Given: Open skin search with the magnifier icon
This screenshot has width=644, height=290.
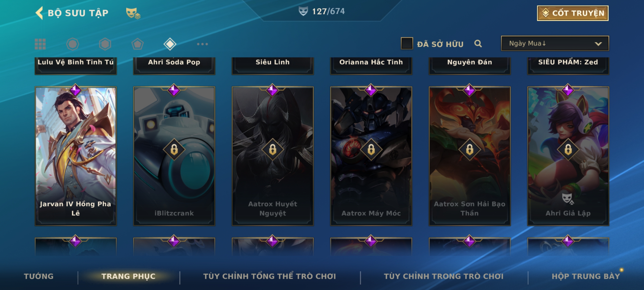Looking at the screenshot, I should pyautogui.click(x=478, y=44).
